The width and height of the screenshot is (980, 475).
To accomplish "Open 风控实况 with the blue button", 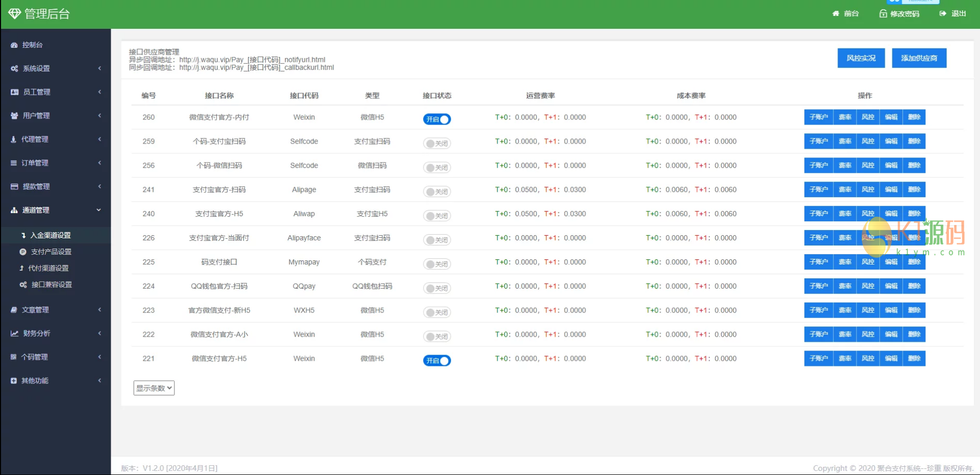I will point(861,58).
